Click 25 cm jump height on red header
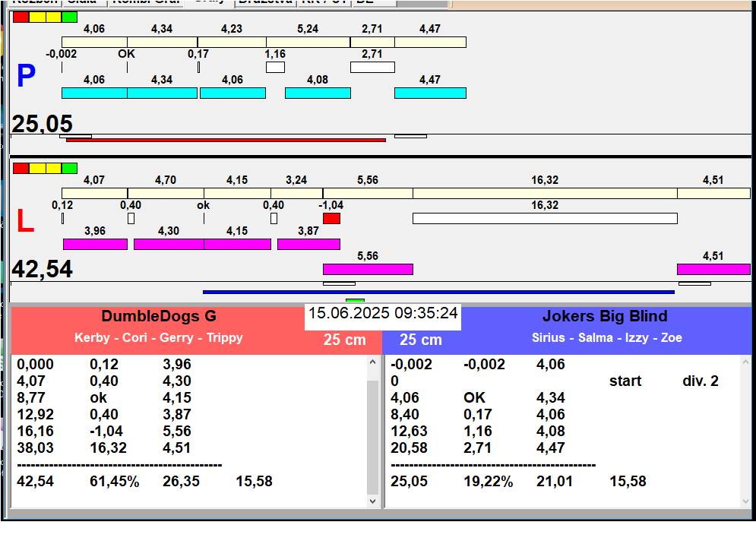This screenshot has width=756, height=544. coord(345,340)
